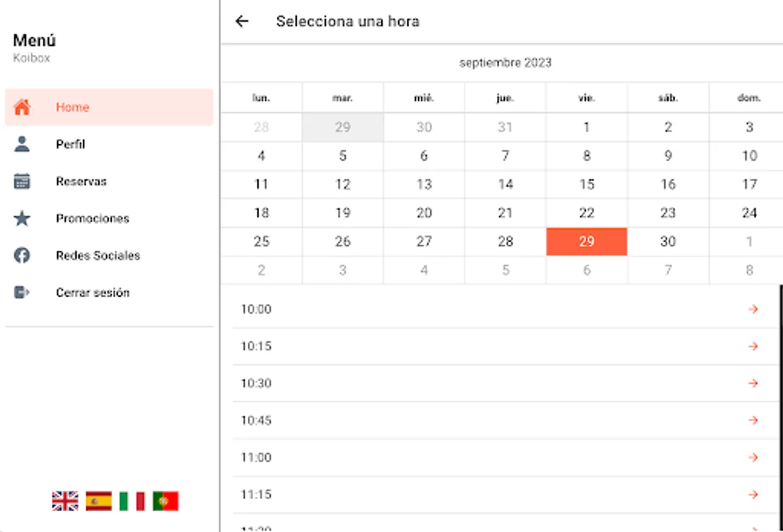Open Perfil menu item
Image resolution: width=783 pixels, height=532 pixels.
[71, 144]
